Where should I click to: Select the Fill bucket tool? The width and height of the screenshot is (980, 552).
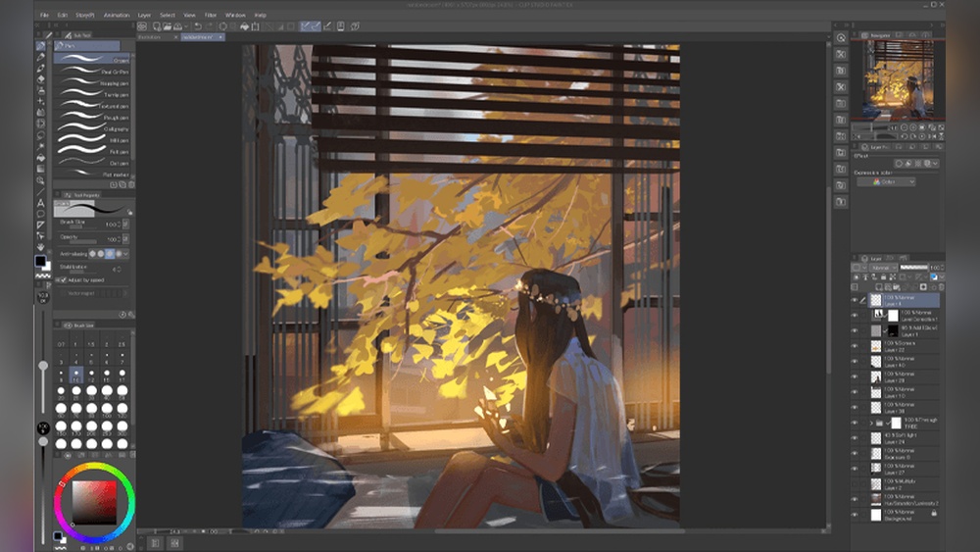(40, 158)
